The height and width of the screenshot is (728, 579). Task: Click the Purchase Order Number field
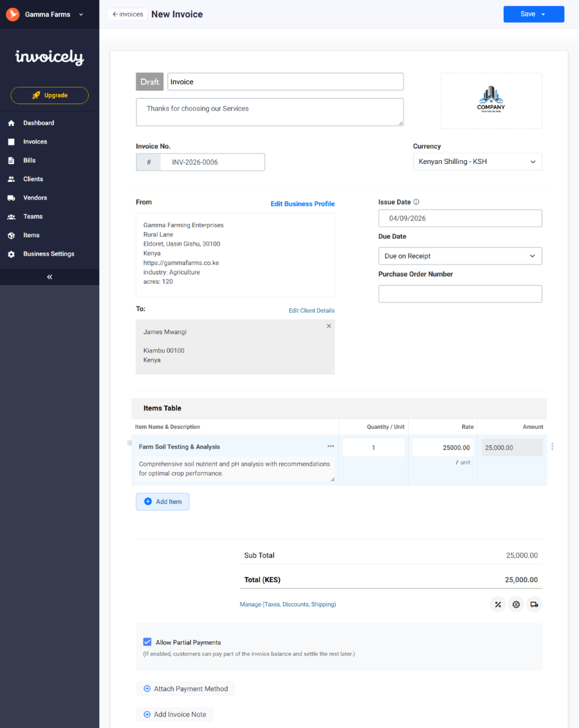[460, 294]
